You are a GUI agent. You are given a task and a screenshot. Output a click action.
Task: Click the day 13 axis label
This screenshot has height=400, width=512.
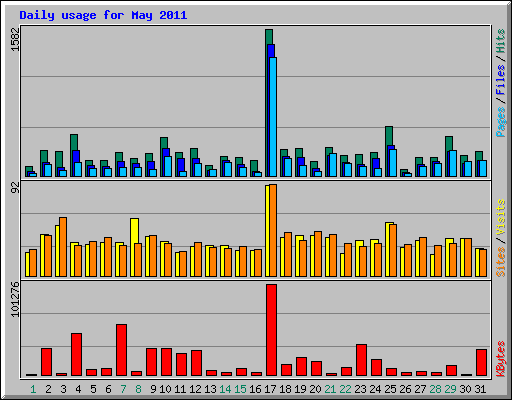pyautogui.click(x=210, y=389)
